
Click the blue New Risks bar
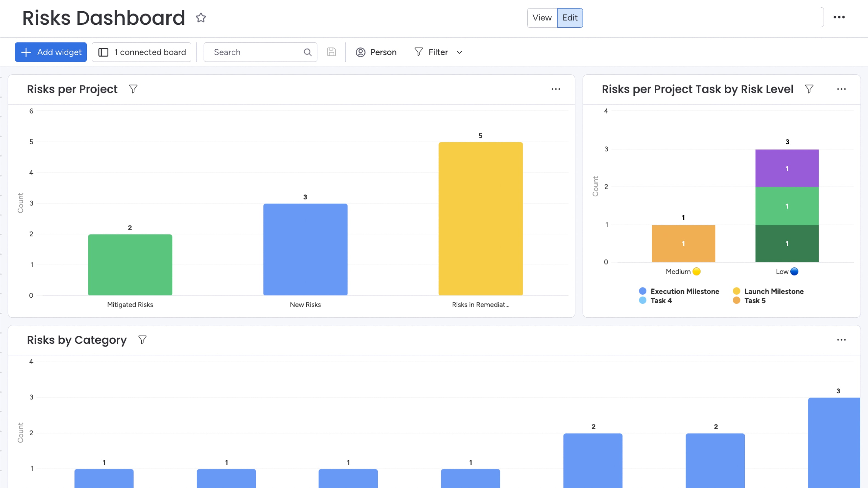[305, 250]
